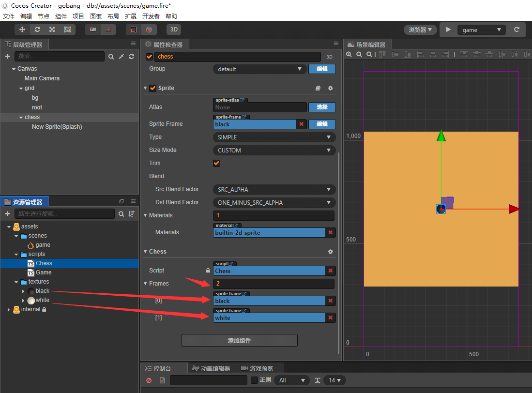
Task: Zoom out the scene editor
Action: pos(359,54)
